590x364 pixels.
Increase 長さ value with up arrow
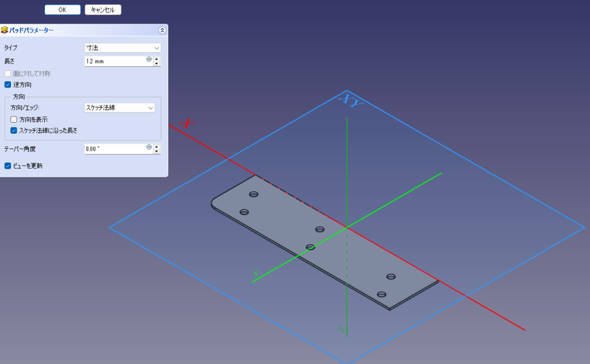[157, 58]
